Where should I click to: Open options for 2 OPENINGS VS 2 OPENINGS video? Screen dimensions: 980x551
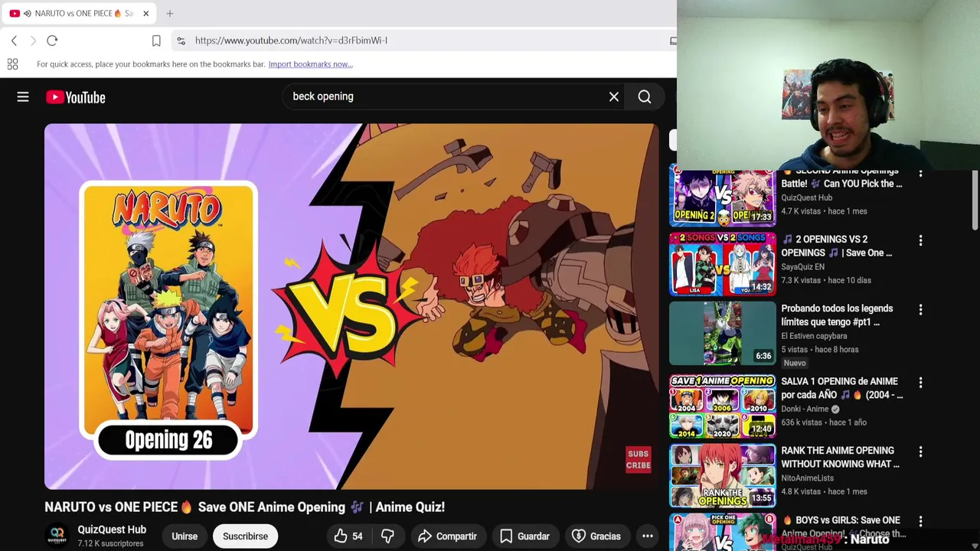tap(920, 240)
